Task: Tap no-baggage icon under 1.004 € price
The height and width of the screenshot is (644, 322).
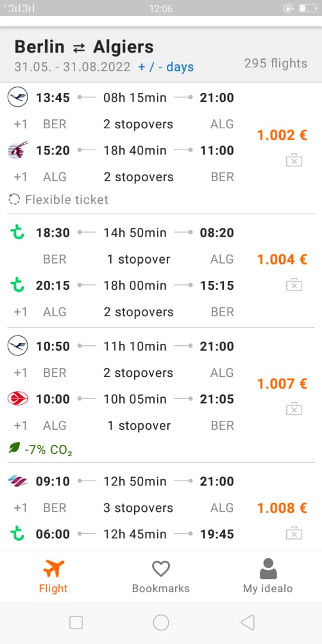Action: pos(294,284)
